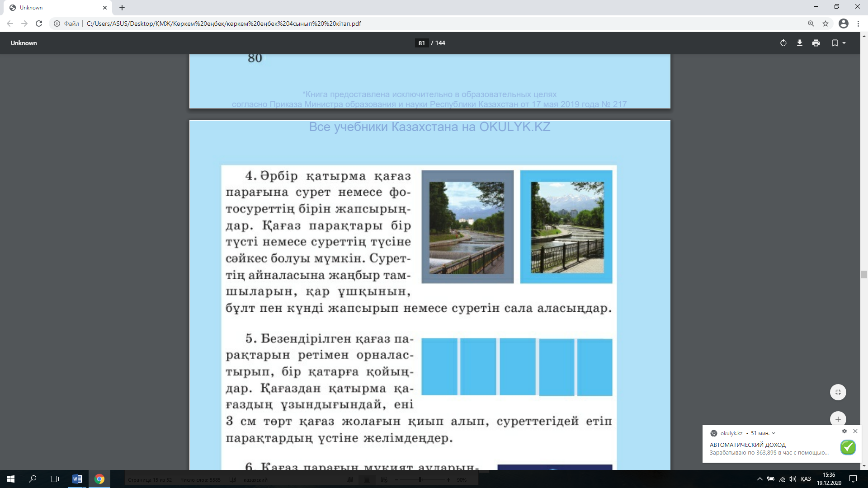Print the PDF document

coord(816,43)
